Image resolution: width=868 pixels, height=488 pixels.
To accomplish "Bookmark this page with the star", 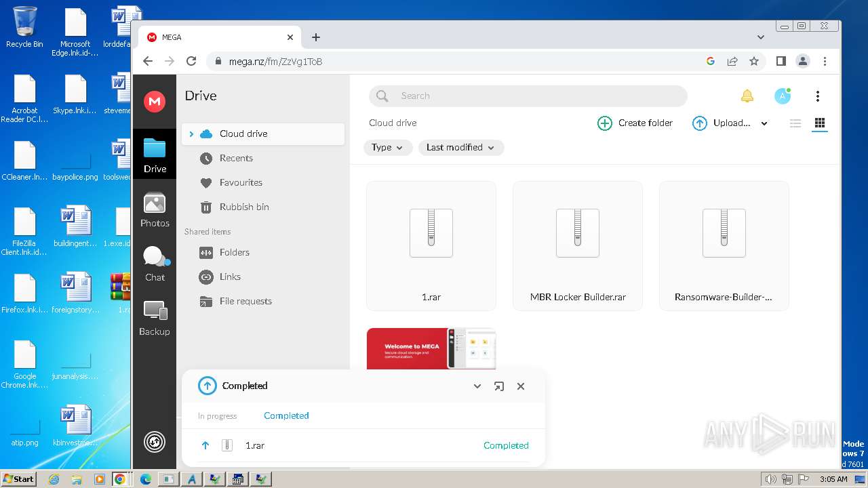I will tap(754, 61).
